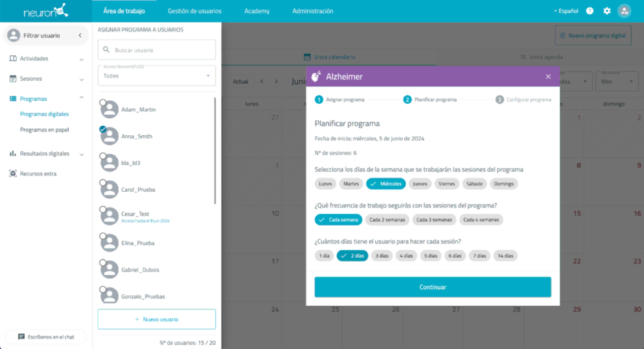
Task: Open the settings gear icon
Action: (607, 11)
